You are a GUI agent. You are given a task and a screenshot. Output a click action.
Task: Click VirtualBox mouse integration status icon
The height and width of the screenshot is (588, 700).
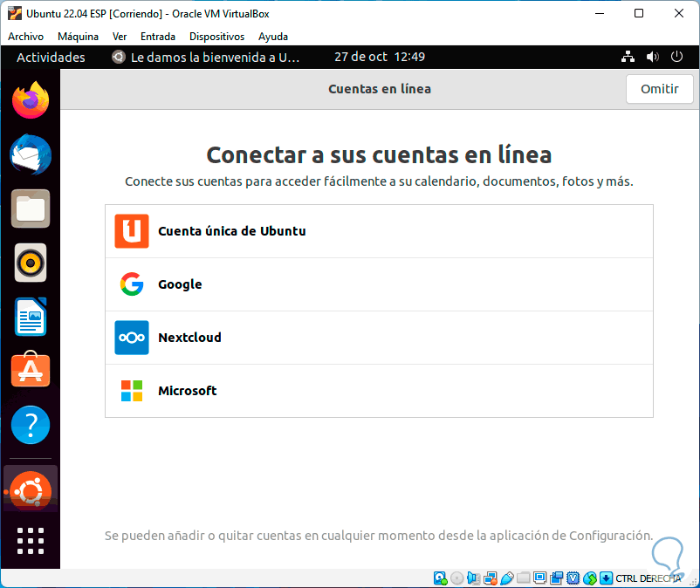(589, 578)
